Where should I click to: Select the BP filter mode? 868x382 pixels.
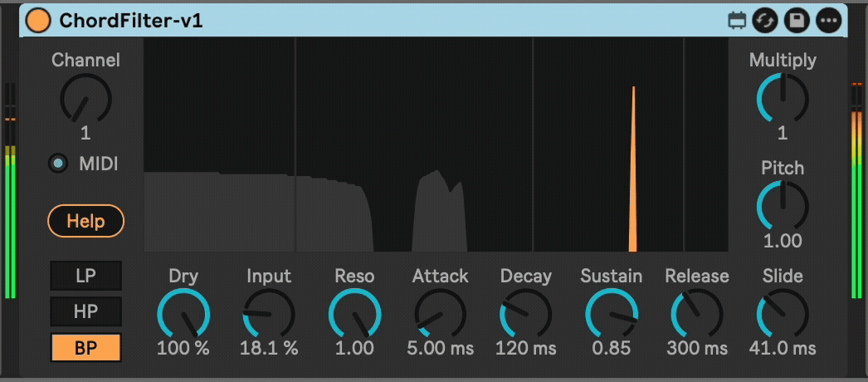85,348
